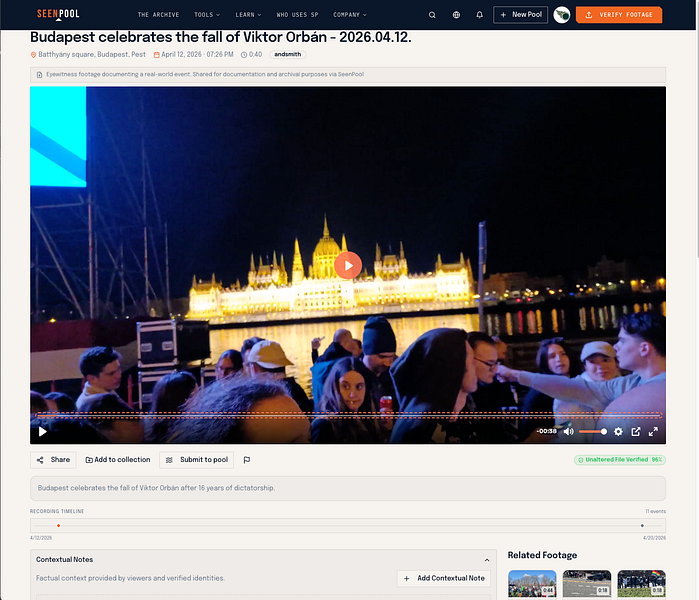Flag this footage with the flag icon
The height and width of the screenshot is (600, 699).
pos(247,460)
